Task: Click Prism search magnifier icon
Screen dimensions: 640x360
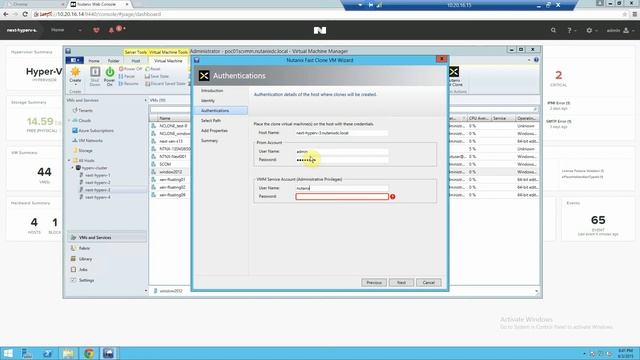Action: coord(553,30)
